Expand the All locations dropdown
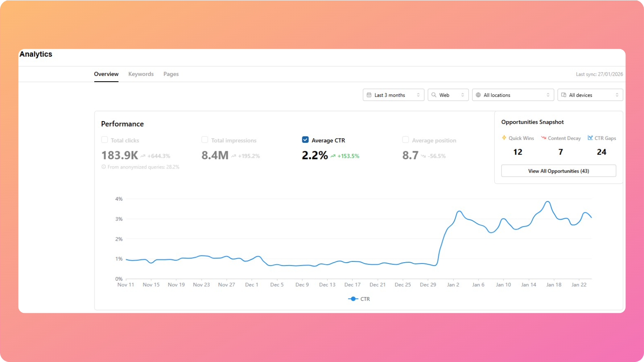 [513, 95]
